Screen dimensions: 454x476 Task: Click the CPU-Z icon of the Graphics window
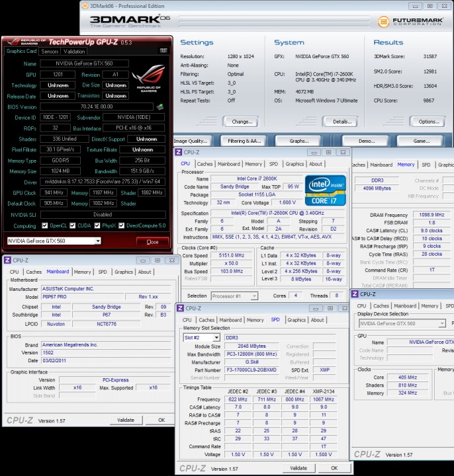point(355,294)
